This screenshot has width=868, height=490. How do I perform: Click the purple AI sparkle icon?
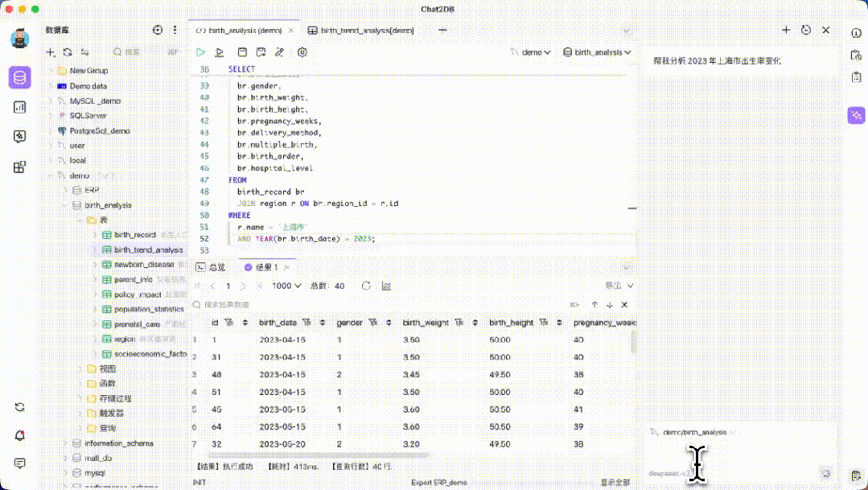(x=857, y=115)
